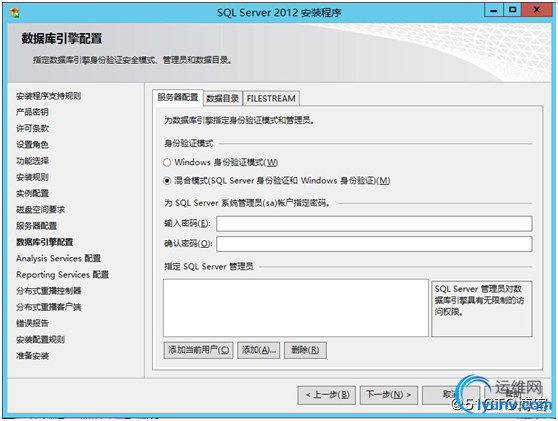Click the 添加(A)... button
The height and width of the screenshot is (421, 558).
[x=259, y=350]
